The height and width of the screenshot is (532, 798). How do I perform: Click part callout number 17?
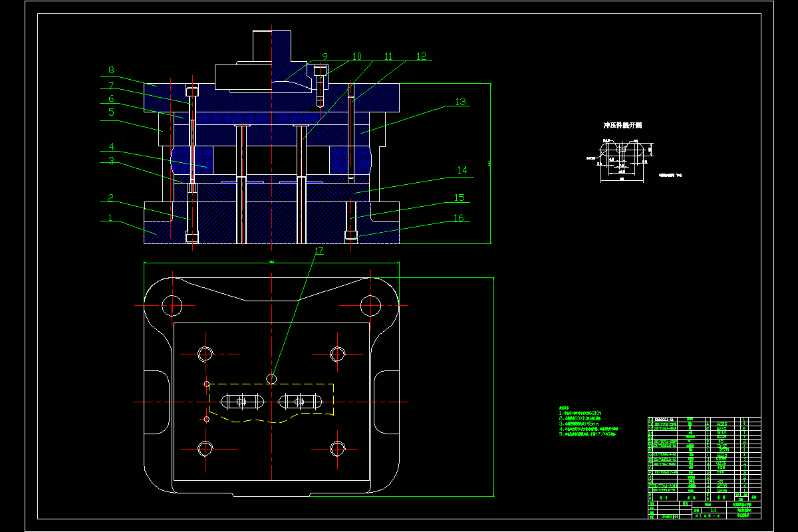click(x=319, y=251)
